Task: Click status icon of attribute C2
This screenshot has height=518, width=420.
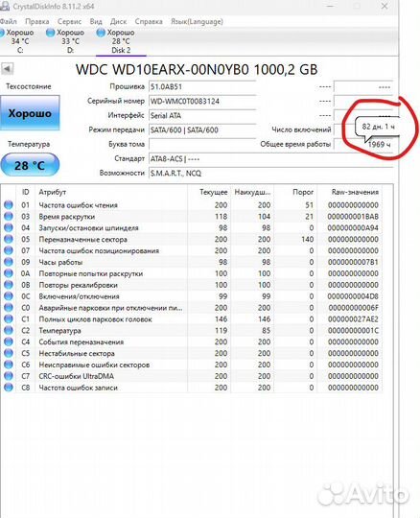Action: click(x=9, y=330)
